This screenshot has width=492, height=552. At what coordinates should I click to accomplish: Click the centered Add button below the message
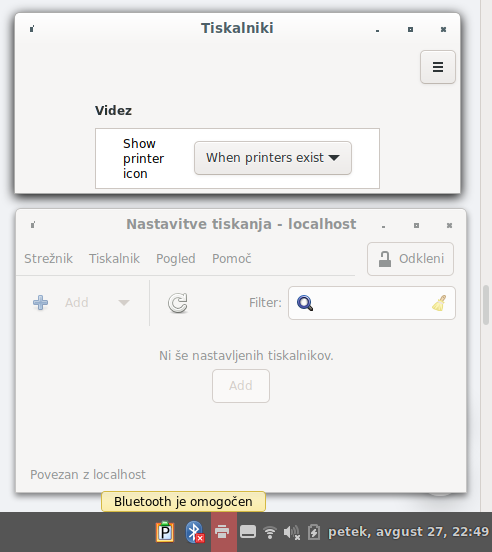pos(241,386)
